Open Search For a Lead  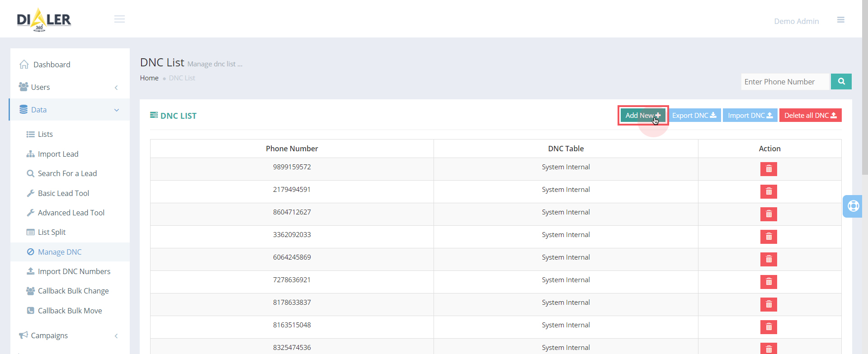[x=67, y=173]
